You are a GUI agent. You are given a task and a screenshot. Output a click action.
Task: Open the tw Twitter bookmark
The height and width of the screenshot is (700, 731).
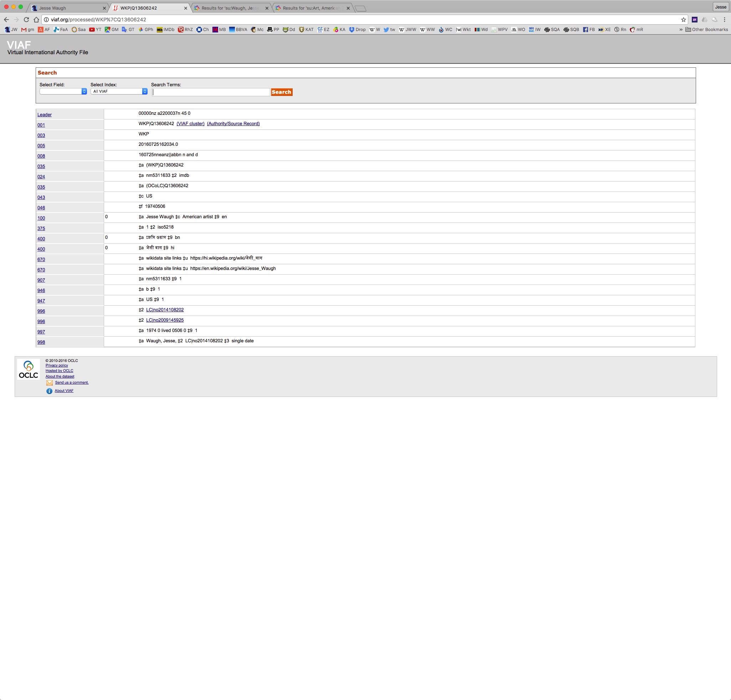click(389, 30)
